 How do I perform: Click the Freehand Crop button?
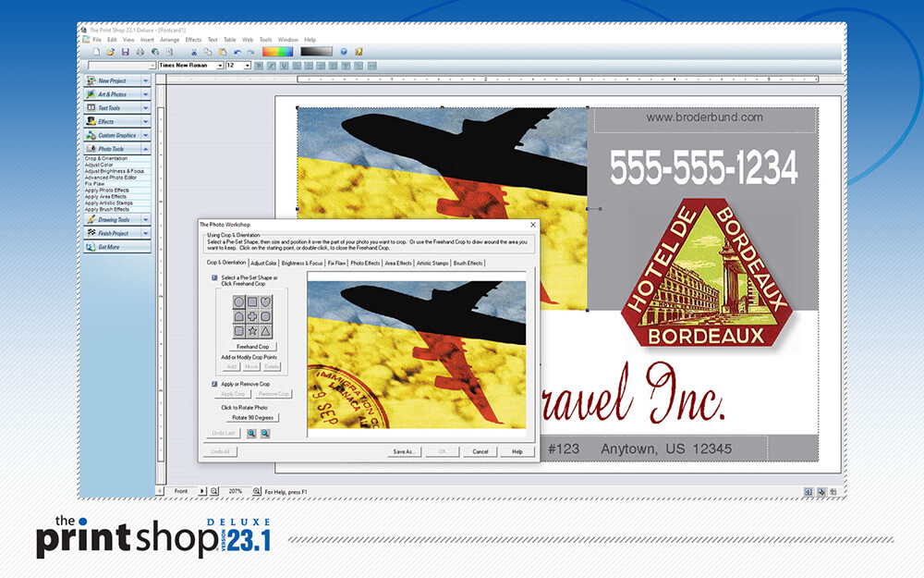pos(253,347)
